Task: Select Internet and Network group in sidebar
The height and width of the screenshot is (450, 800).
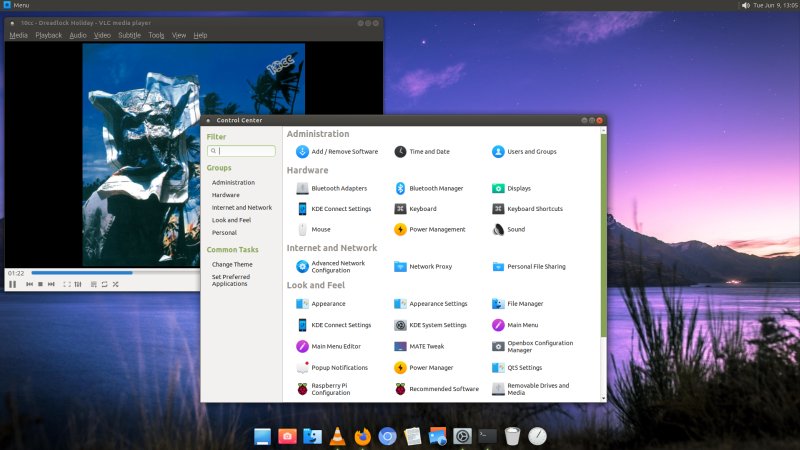Action: coord(241,207)
